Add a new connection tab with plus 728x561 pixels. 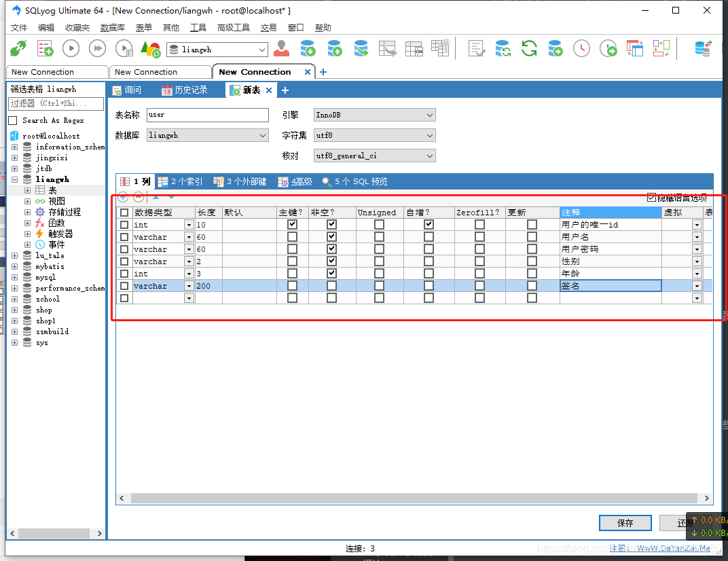(323, 72)
